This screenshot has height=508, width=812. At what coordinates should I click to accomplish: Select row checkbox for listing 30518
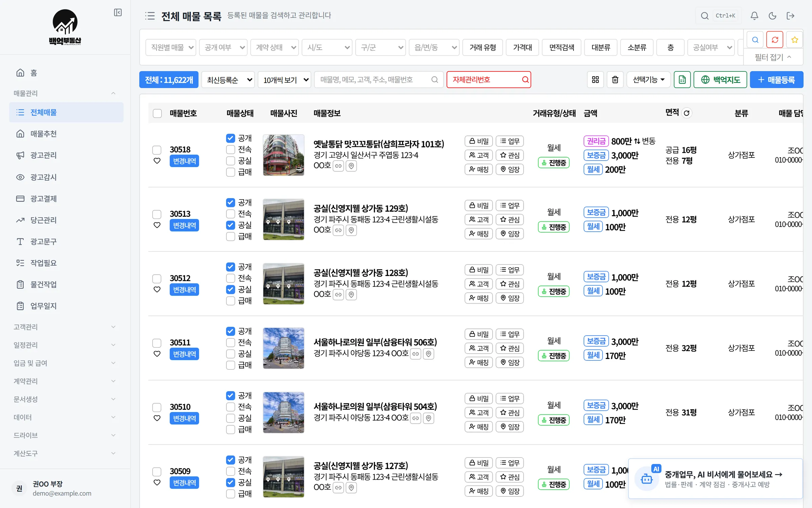click(157, 150)
